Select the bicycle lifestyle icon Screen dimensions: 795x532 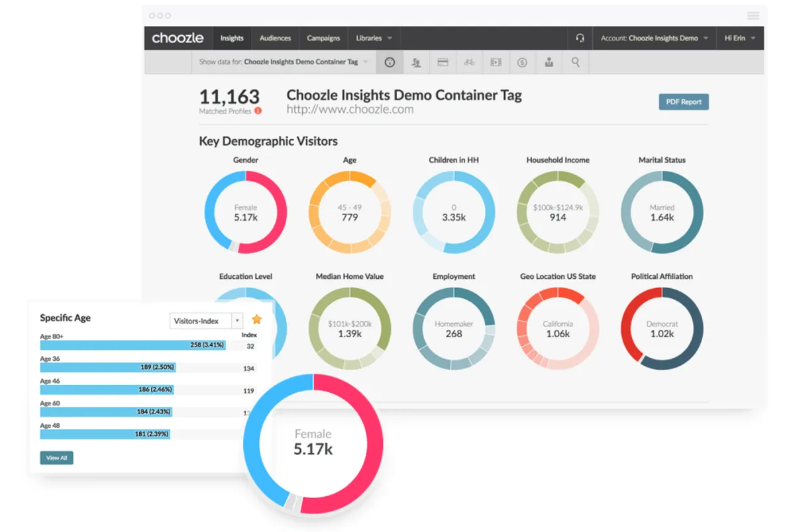(x=469, y=62)
